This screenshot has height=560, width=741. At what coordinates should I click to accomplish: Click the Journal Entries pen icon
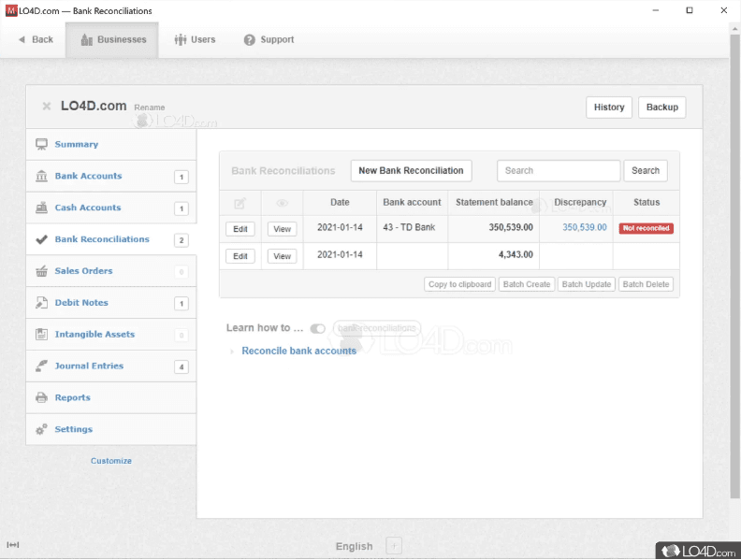(41, 366)
